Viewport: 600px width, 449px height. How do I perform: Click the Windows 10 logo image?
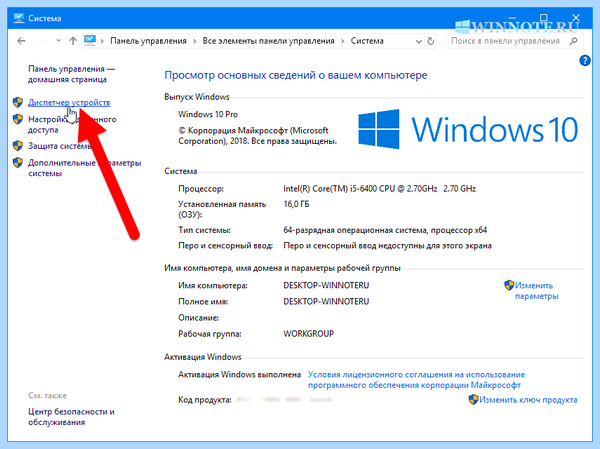(468, 129)
